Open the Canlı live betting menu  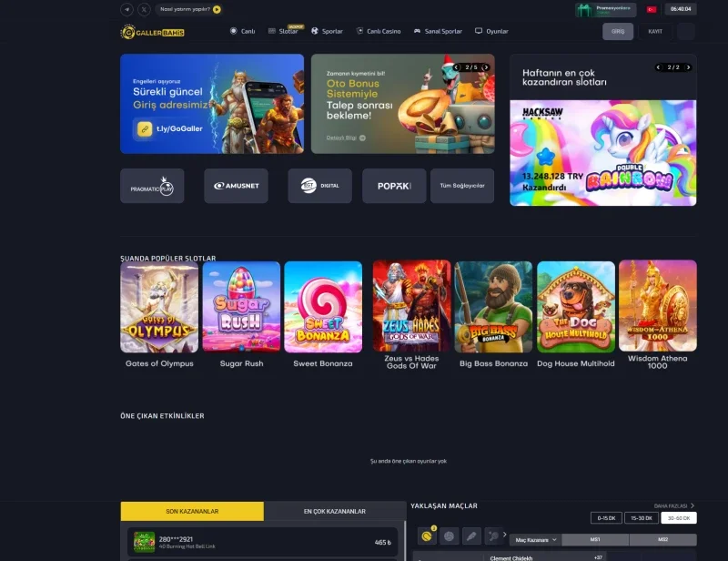click(x=242, y=31)
